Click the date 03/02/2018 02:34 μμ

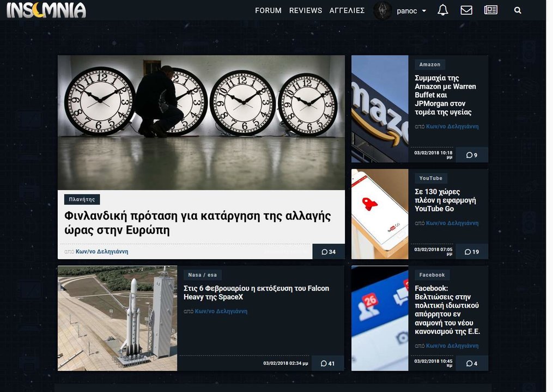pyautogui.click(x=285, y=363)
